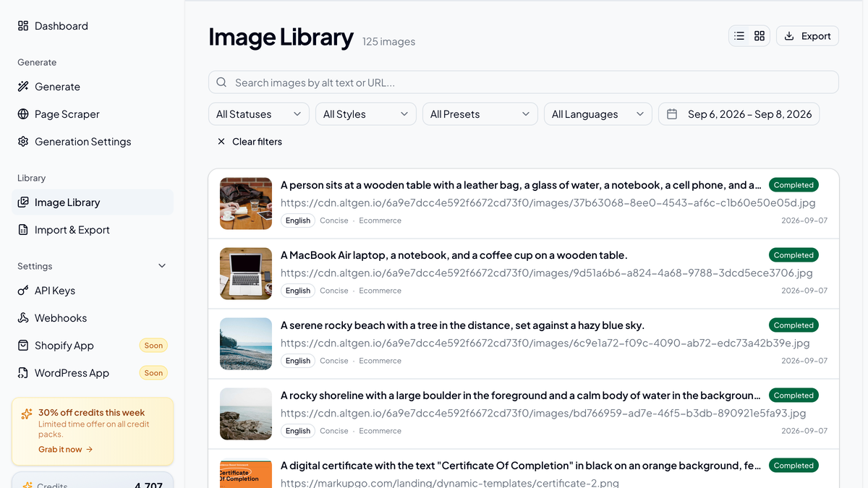Open the All Statuses dropdown
This screenshot has height=488, width=868.
pos(259,114)
